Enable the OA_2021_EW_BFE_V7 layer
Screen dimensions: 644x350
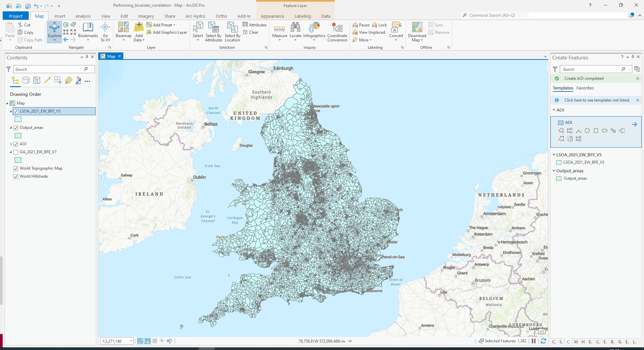point(16,152)
